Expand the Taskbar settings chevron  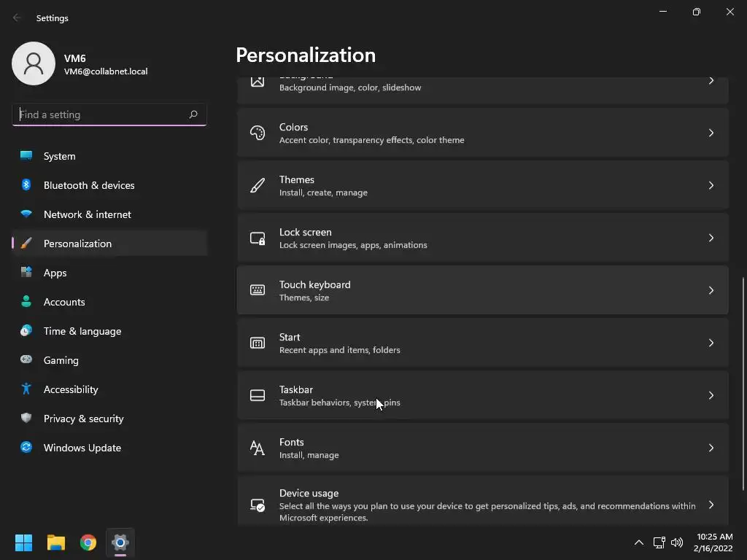tap(711, 395)
